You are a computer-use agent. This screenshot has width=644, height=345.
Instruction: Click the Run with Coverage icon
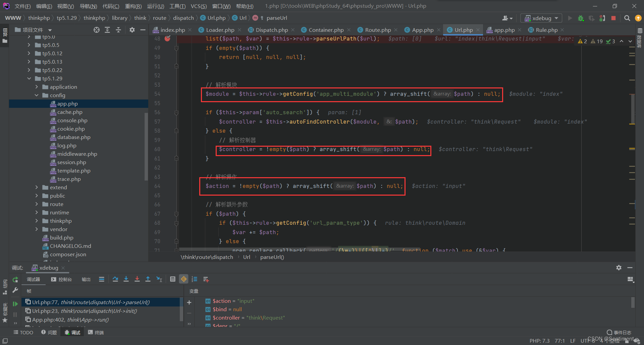(592, 18)
